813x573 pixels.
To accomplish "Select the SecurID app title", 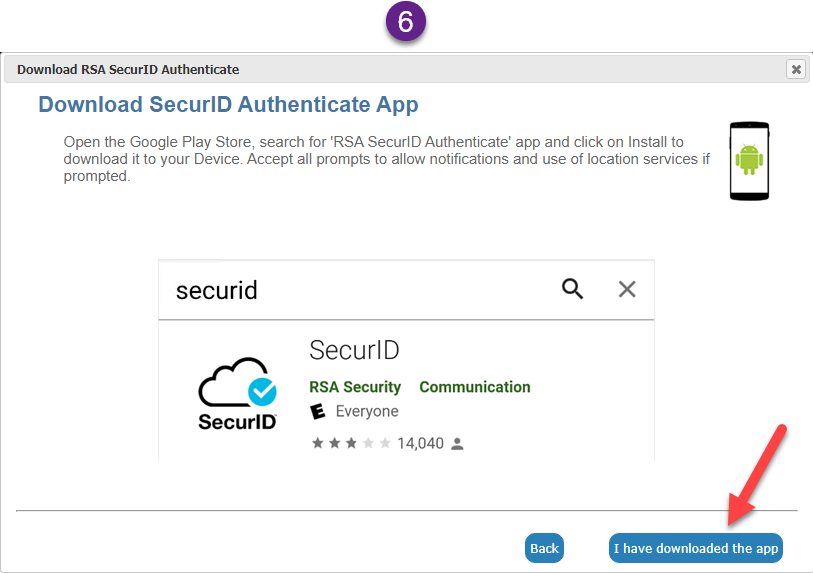I will (x=354, y=350).
